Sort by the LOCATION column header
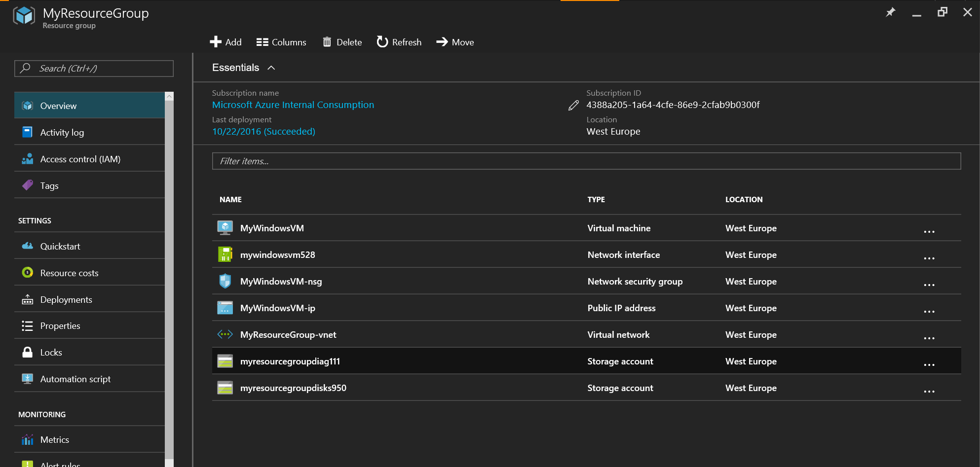The height and width of the screenshot is (467, 980). click(x=744, y=200)
